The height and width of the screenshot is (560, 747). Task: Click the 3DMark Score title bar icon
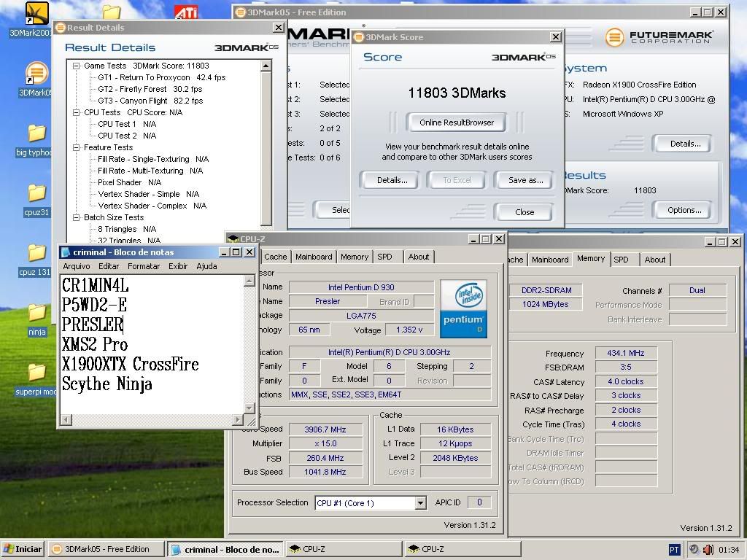click(359, 37)
